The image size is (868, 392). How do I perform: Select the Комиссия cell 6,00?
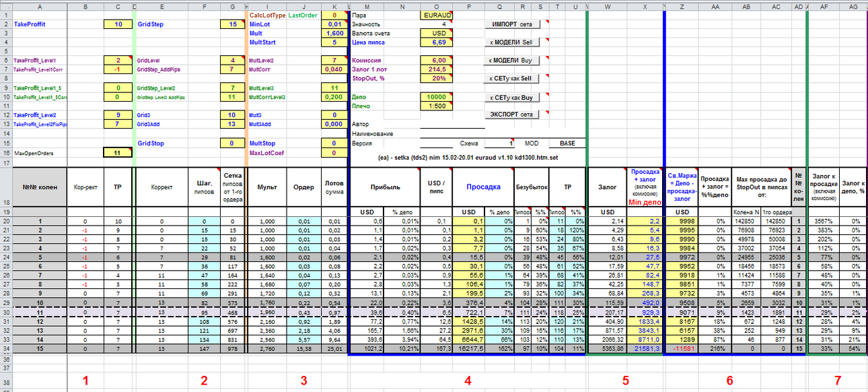coord(437,60)
